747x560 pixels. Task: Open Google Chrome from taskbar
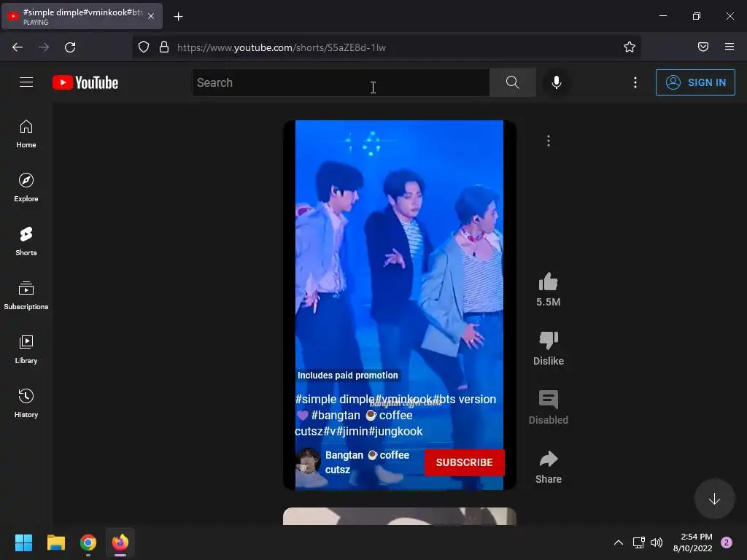(x=88, y=542)
